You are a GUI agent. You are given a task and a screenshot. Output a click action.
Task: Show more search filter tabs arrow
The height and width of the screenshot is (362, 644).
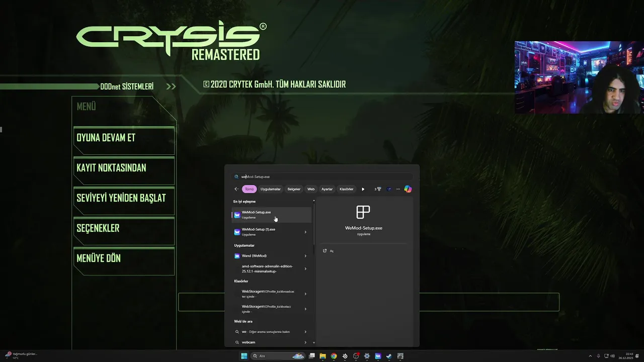point(363,189)
